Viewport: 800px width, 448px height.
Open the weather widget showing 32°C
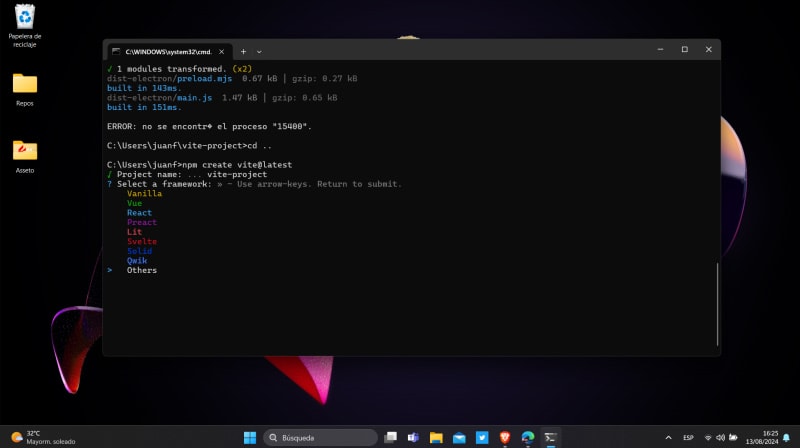click(x=43, y=437)
